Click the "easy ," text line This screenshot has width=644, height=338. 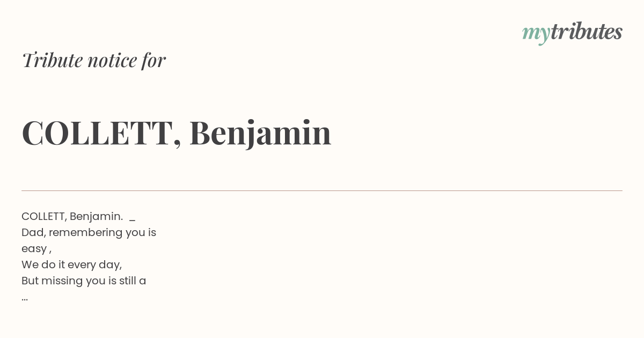click(36, 249)
